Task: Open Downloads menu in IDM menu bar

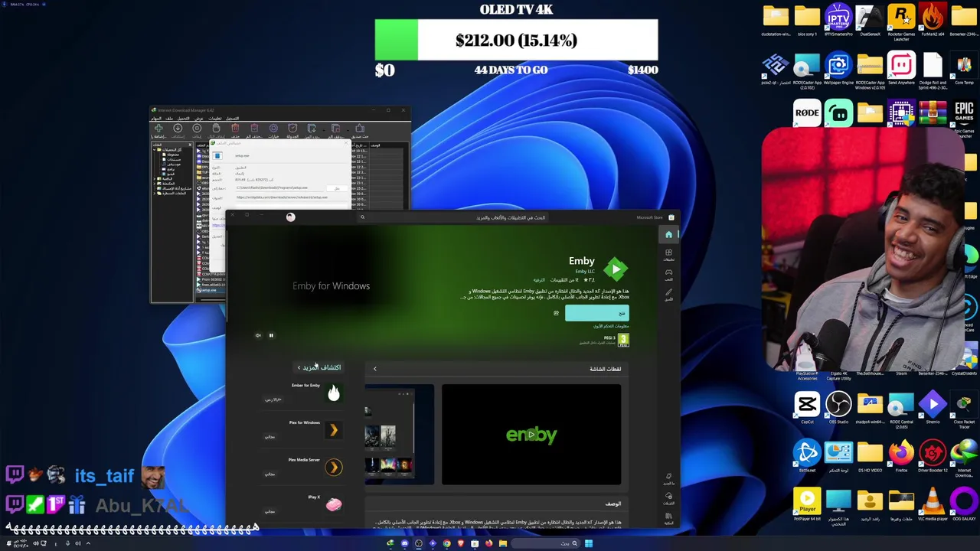Action: click(x=184, y=119)
